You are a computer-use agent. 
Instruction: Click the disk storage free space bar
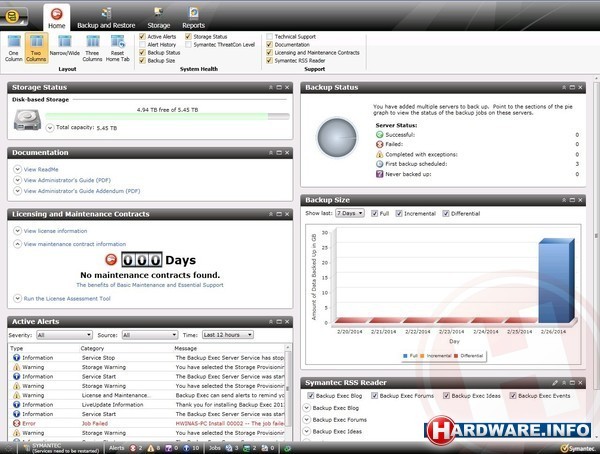[x=167, y=116]
